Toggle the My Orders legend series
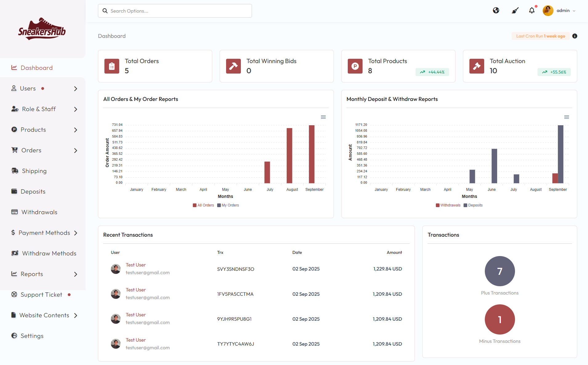Viewport: 588px width, 365px height. point(230,205)
